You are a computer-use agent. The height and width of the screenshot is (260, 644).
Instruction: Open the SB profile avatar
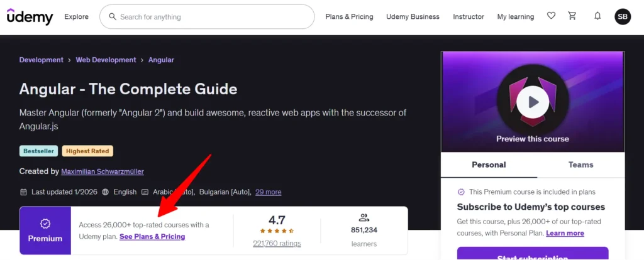click(x=622, y=17)
